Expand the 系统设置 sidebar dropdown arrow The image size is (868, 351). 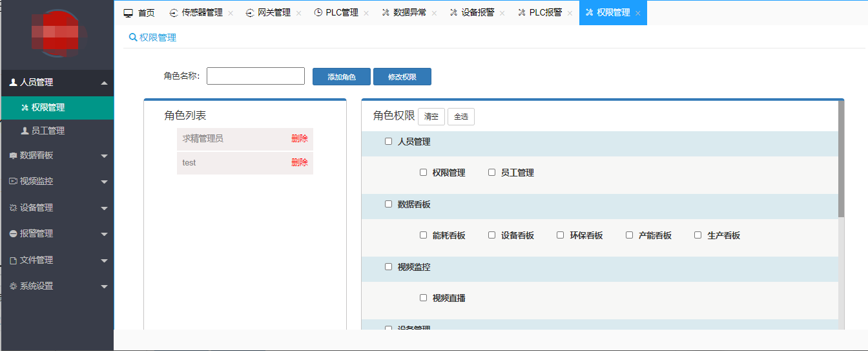pos(104,286)
